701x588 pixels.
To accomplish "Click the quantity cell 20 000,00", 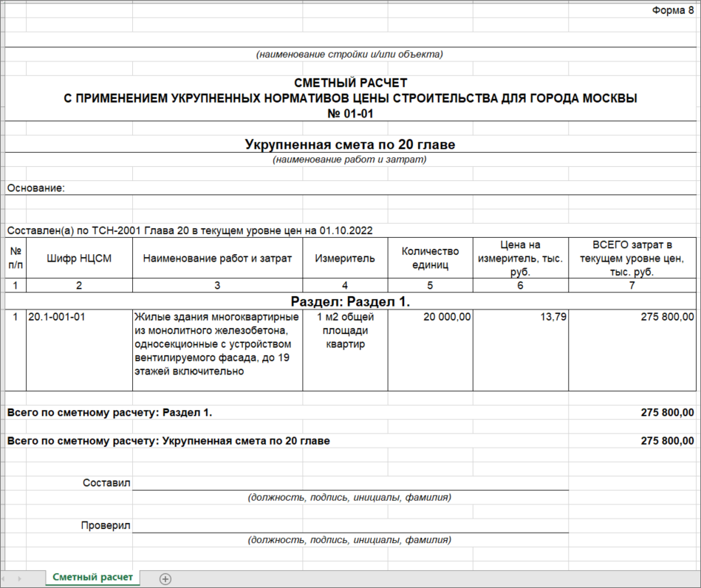I will [430, 316].
